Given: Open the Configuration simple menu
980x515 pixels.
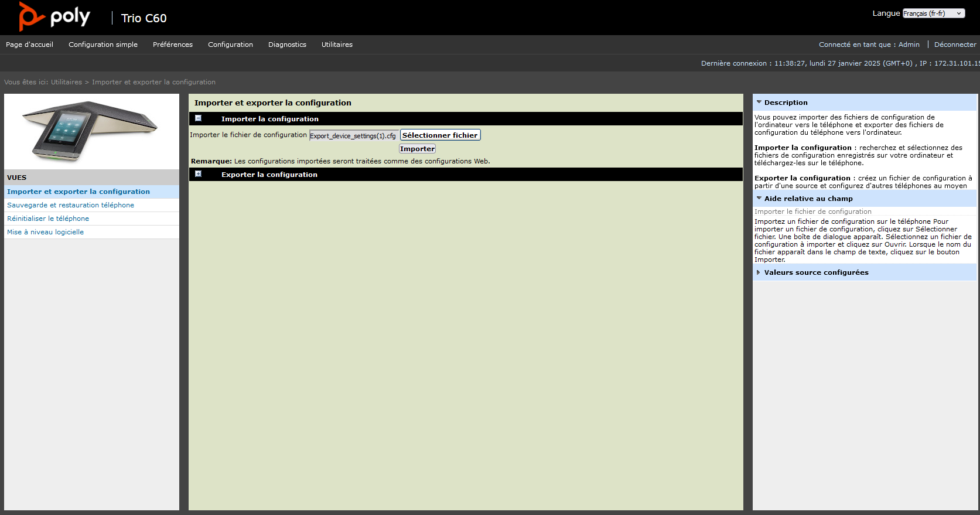Looking at the screenshot, I should (103, 45).
